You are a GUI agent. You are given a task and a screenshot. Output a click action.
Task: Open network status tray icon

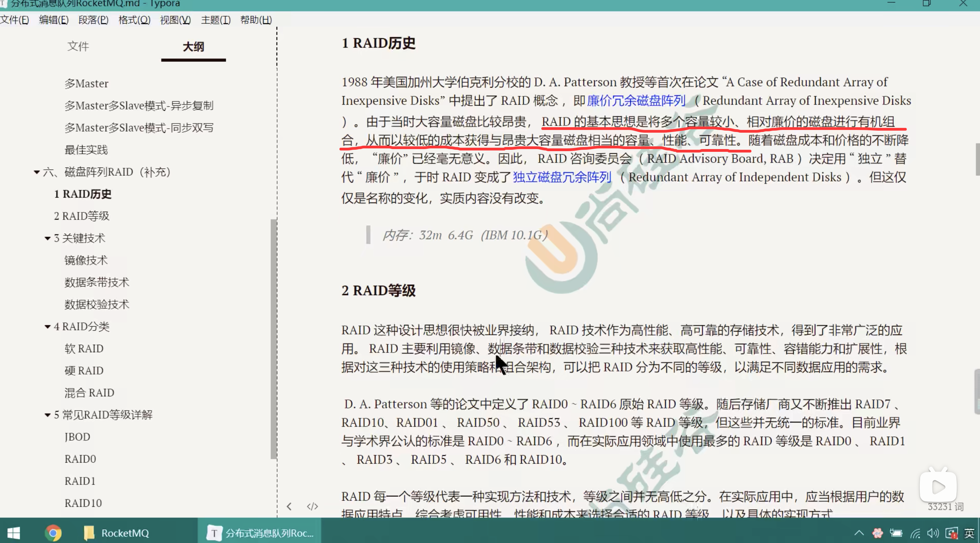(x=915, y=533)
